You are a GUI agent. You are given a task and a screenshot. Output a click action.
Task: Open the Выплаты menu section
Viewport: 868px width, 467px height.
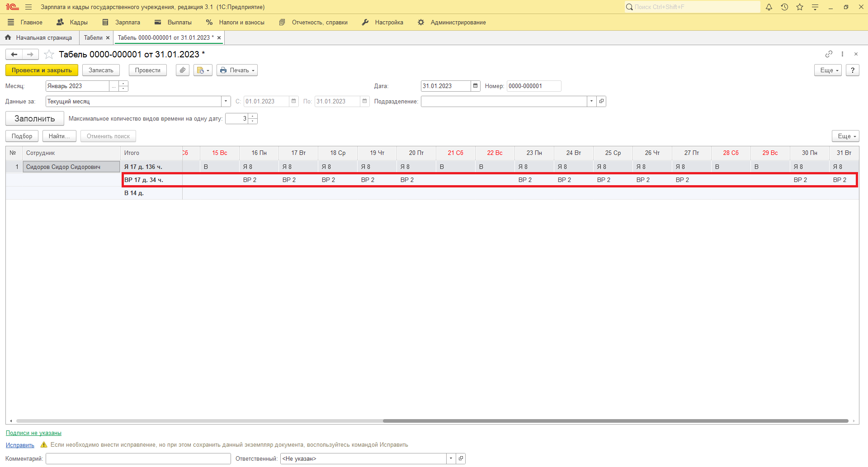coord(173,22)
